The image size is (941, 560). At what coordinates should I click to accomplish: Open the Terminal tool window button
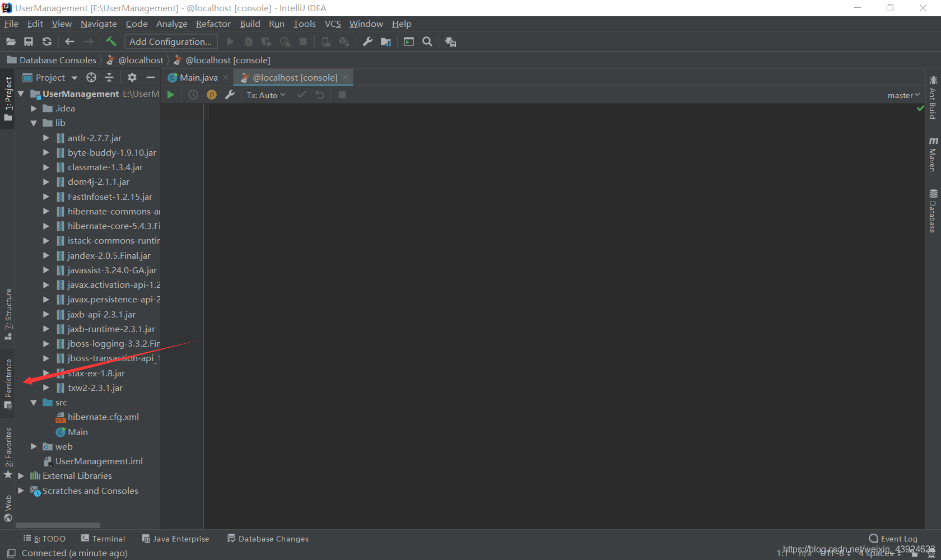point(103,539)
